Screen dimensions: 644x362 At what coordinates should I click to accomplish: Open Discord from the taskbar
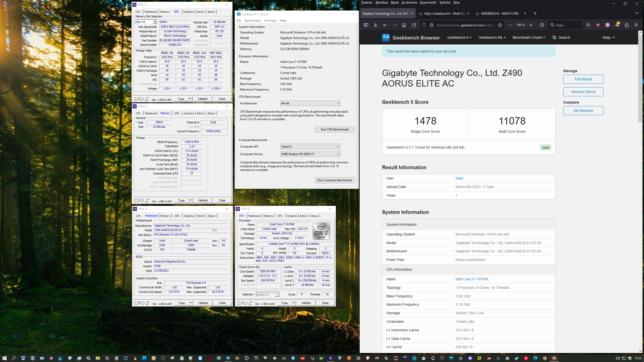(x=470, y=358)
